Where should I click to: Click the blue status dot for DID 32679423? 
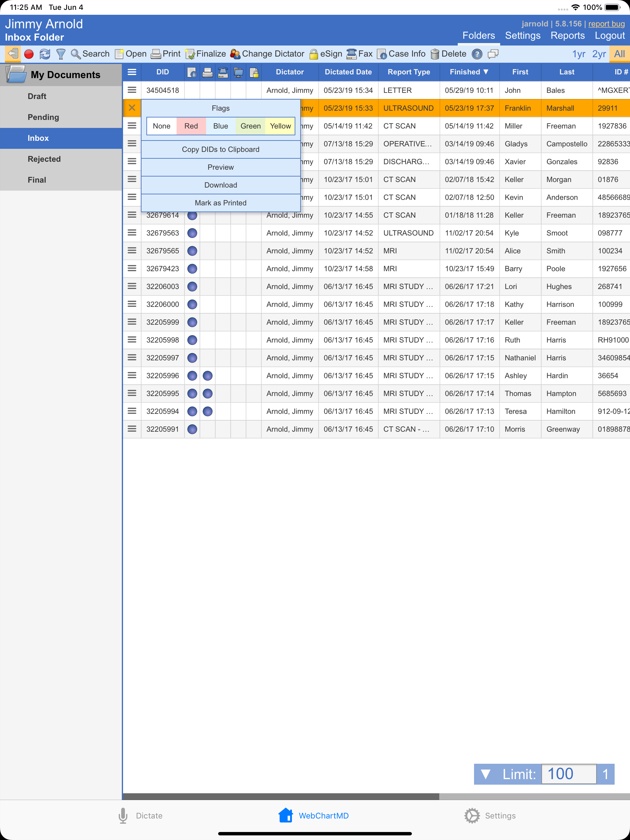tap(192, 268)
